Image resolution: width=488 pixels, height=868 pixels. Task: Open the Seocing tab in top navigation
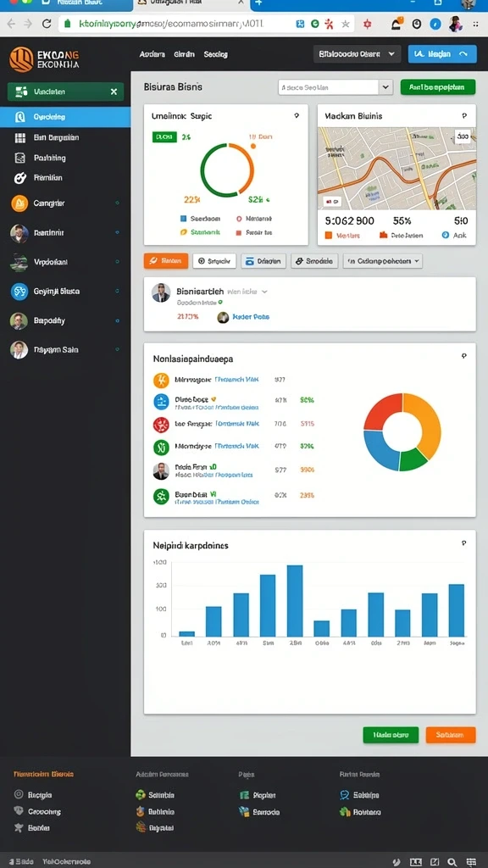click(x=216, y=55)
